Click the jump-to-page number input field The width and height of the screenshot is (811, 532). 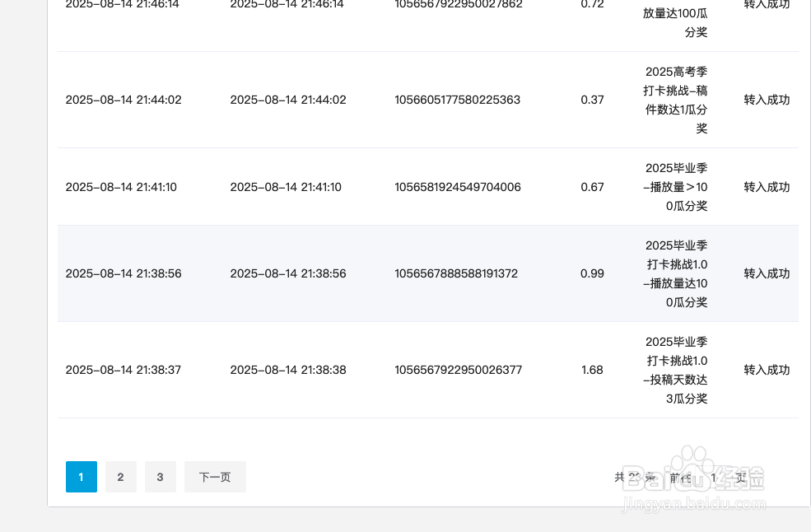[x=714, y=478]
